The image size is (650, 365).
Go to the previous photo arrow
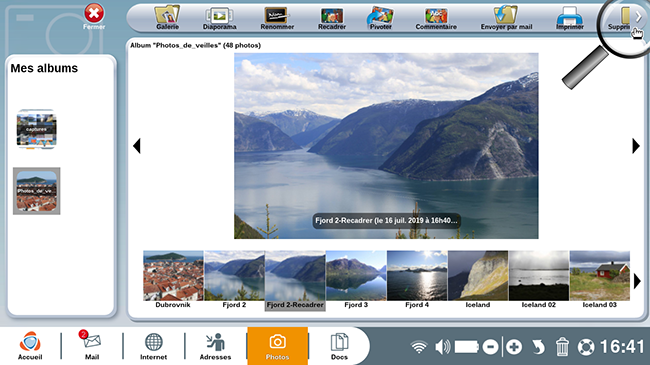coord(137,146)
